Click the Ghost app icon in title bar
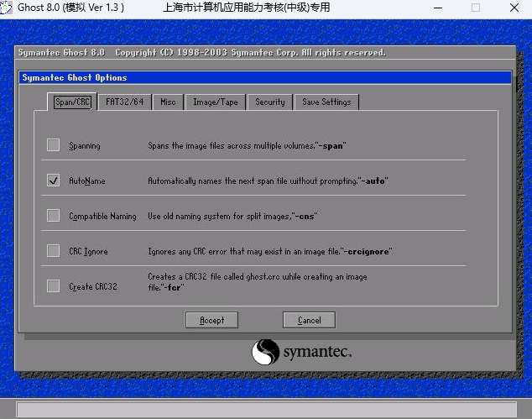Viewport: 532px width, 419px height. point(6,8)
